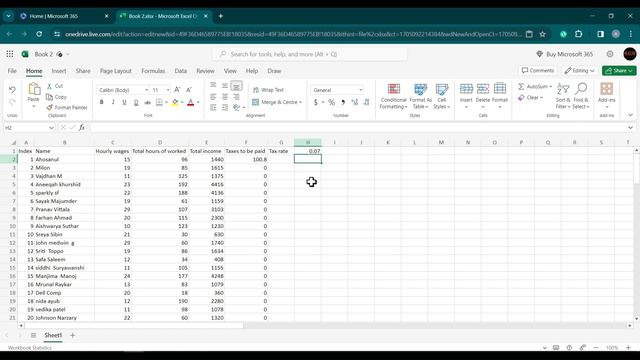Open the font colour dropdown arrow
Screen dimensions: 640x360
(x=198, y=102)
